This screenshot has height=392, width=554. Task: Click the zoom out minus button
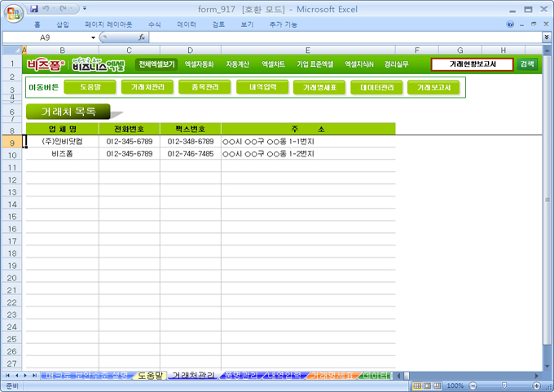[x=472, y=385]
